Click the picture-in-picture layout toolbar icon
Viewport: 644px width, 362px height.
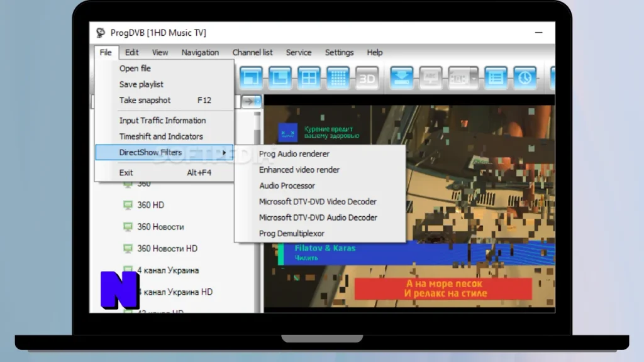click(x=251, y=77)
